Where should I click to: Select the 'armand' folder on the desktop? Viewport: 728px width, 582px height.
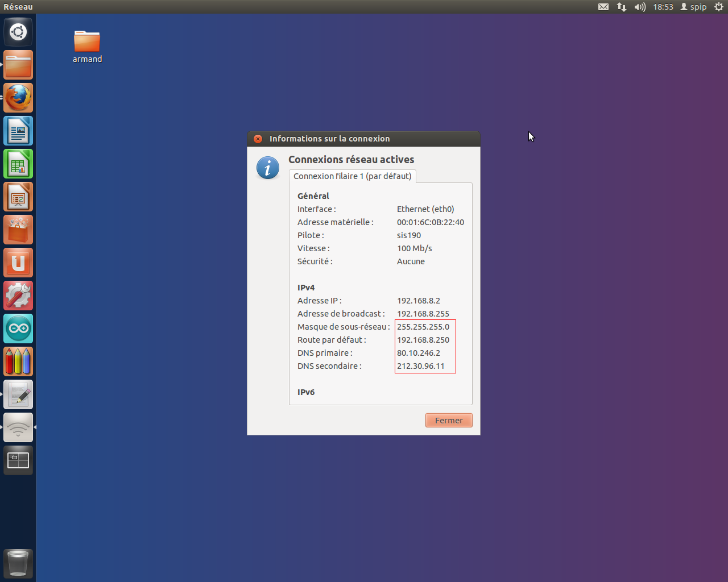pyautogui.click(x=87, y=47)
